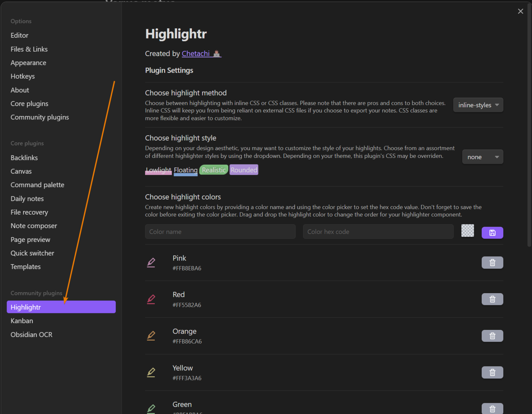
Task: Delete the Pink highlight color
Action: click(492, 262)
